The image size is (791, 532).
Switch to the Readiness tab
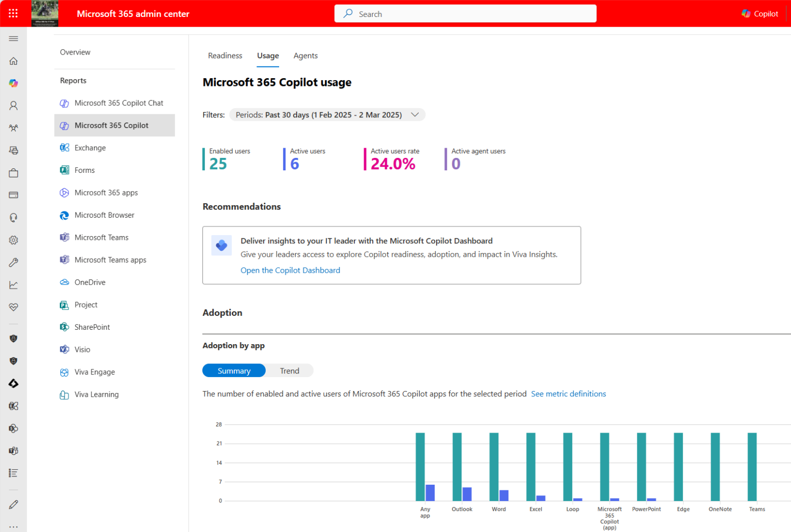tap(225, 56)
